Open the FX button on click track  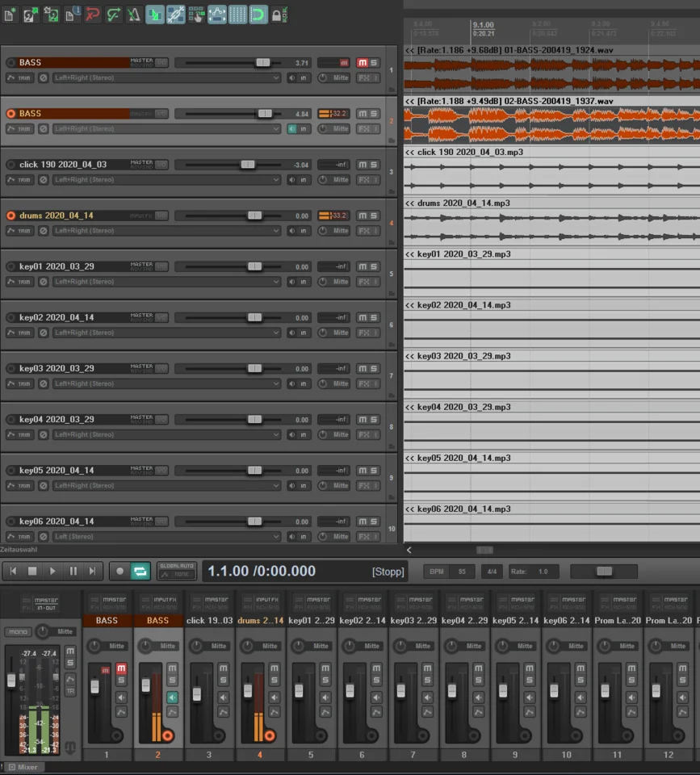(365, 179)
